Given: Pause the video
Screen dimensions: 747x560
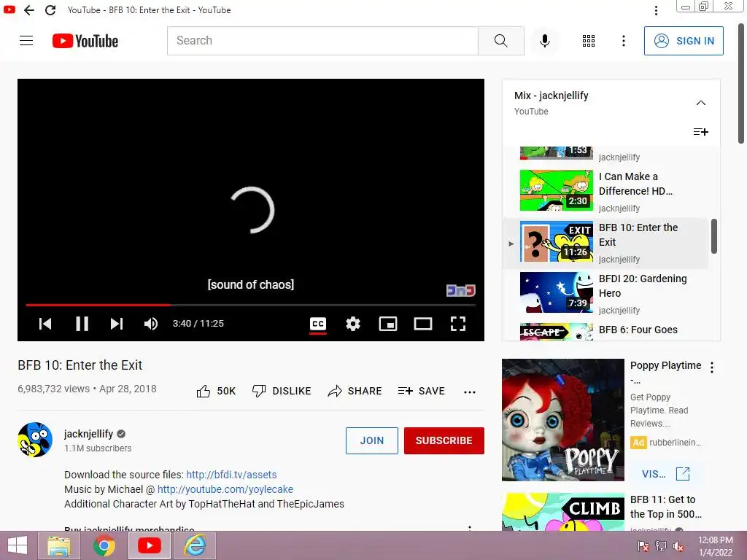Looking at the screenshot, I should (x=82, y=324).
